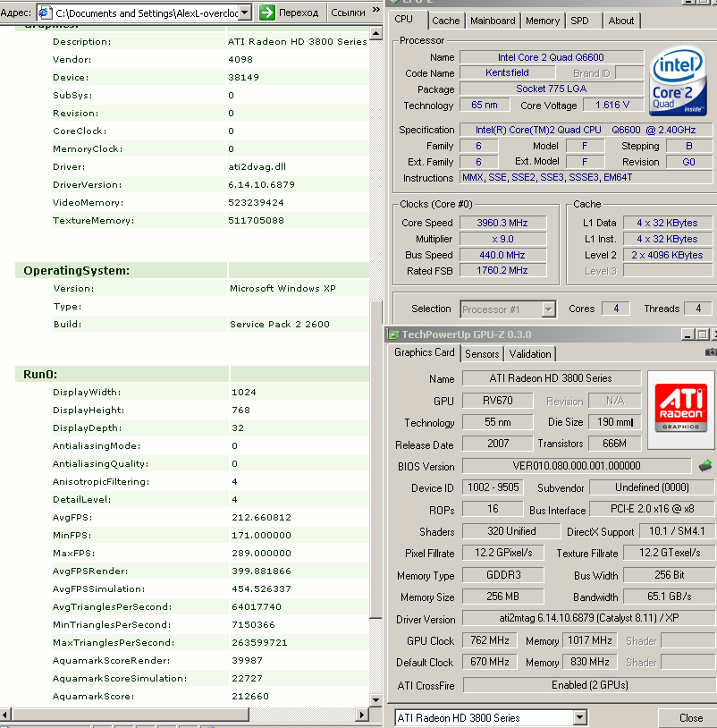Screen dimensions: 717x728
Task: Select the Graphics Card tab in GPU-Z
Action: [x=424, y=352]
